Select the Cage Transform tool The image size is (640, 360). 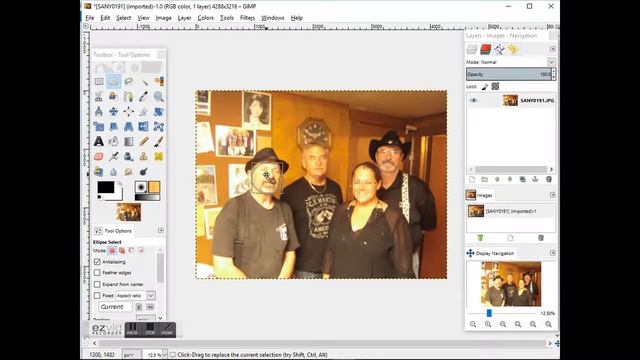pyautogui.click(x=159, y=127)
